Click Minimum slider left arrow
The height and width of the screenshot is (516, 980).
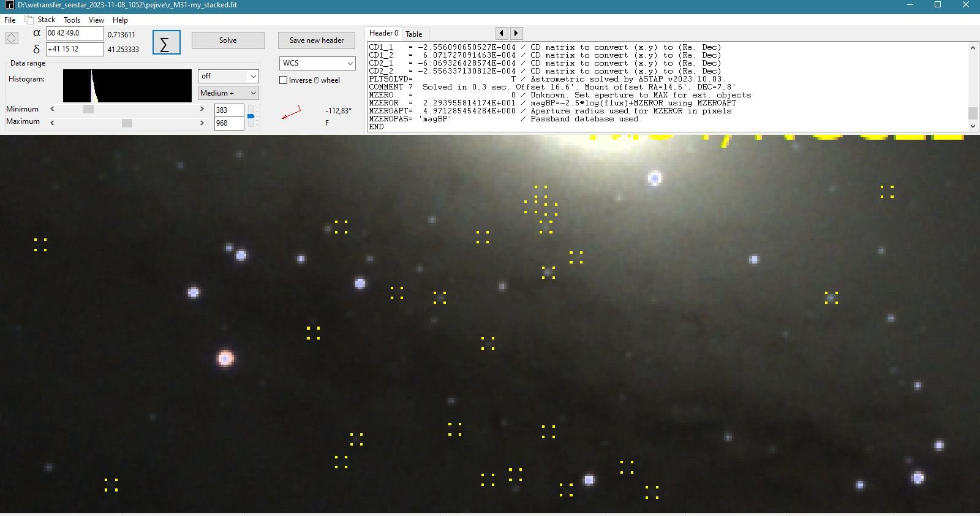(52, 109)
